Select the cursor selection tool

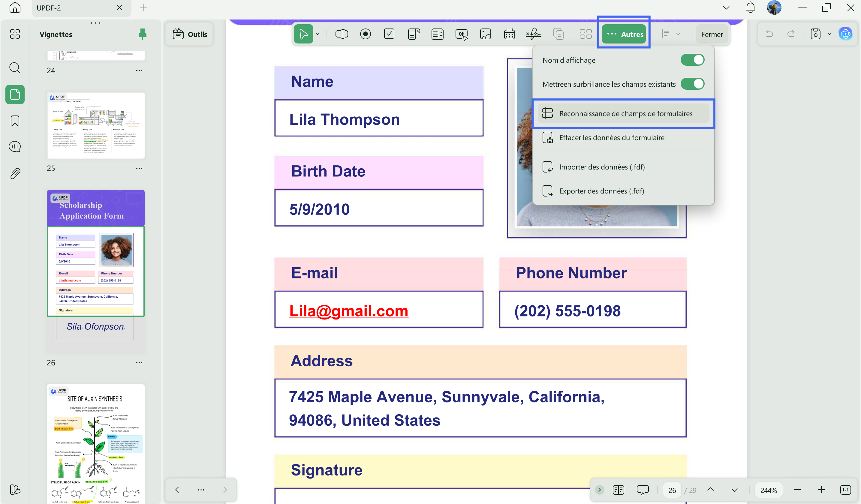(x=303, y=34)
